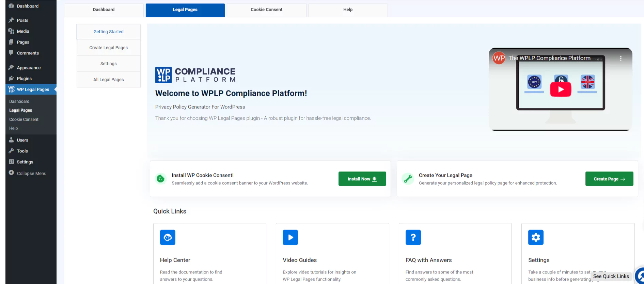Image resolution: width=644 pixels, height=284 pixels.
Task: Click the video title 'The WPLP Compliance Platform'
Action: pyautogui.click(x=549, y=58)
